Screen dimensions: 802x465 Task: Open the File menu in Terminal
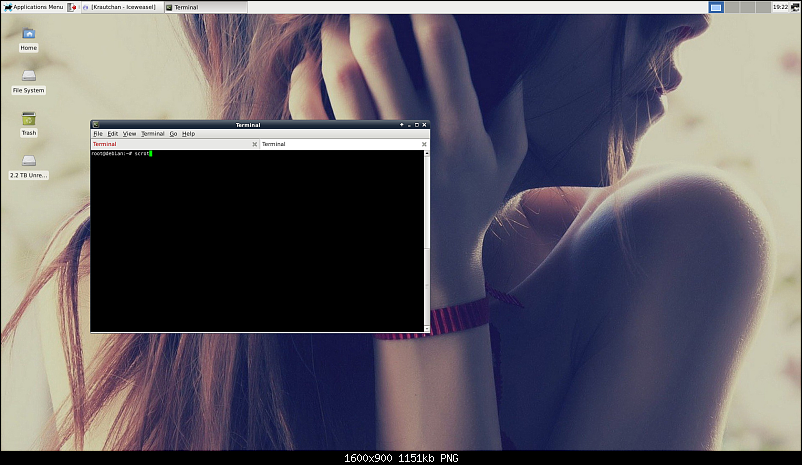coord(98,133)
